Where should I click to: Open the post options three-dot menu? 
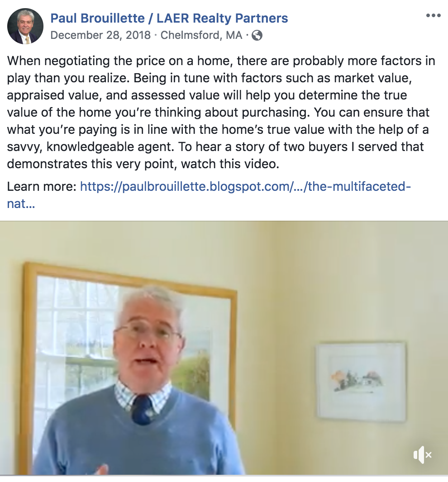tap(433, 15)
